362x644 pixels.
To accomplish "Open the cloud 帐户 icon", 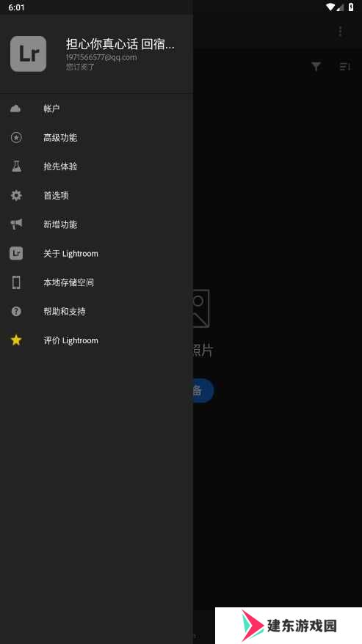I will click(15, 109).
